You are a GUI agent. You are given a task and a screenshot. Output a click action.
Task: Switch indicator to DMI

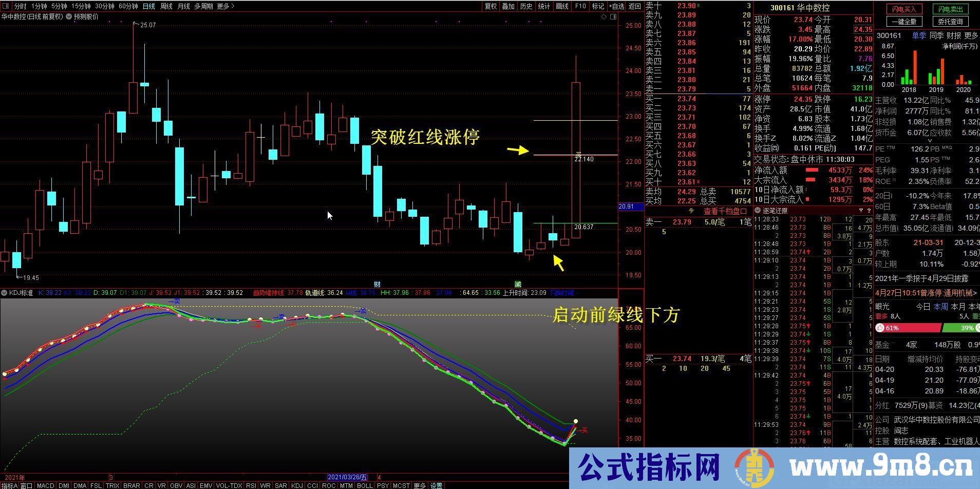coord(64,485)
